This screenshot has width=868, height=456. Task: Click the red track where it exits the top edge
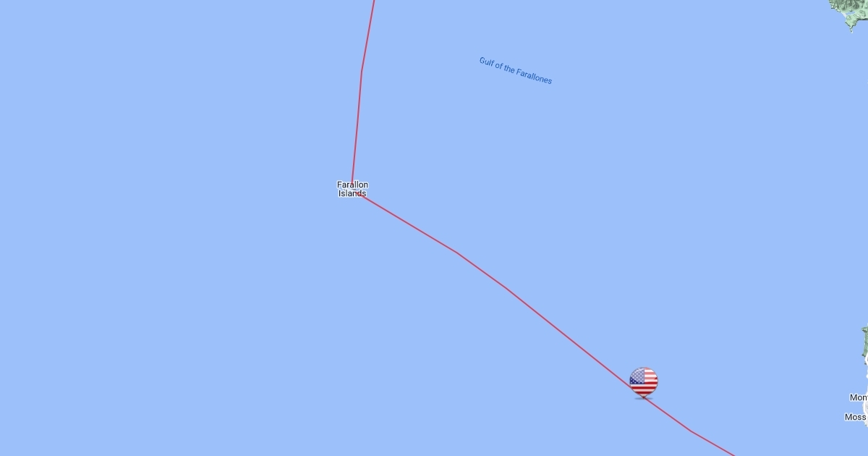point(374,2)
